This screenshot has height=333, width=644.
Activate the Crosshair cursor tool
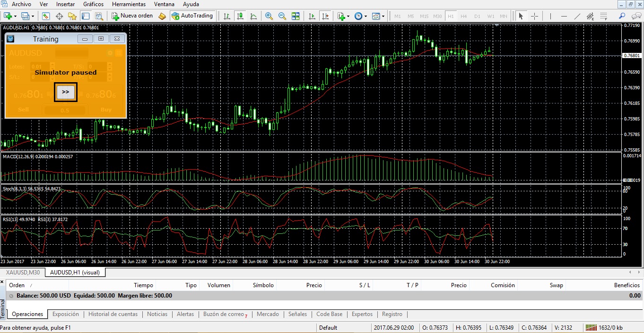click(535, 16)
